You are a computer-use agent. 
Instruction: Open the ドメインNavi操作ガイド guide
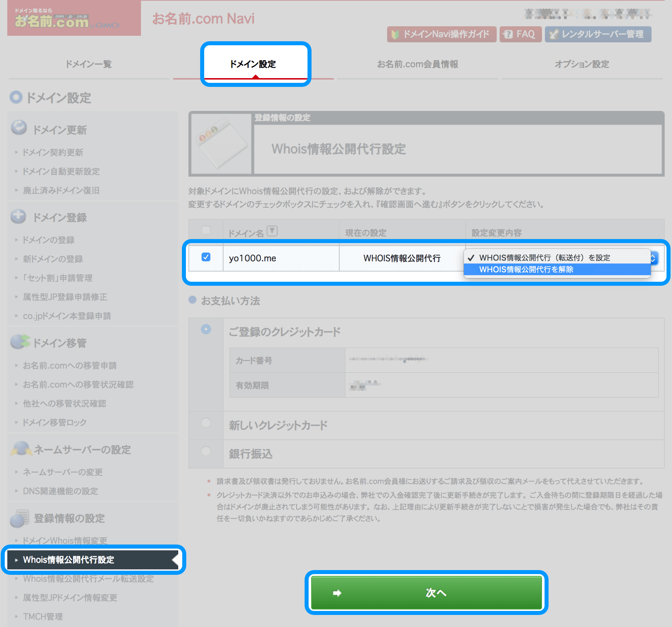[441, 34]
